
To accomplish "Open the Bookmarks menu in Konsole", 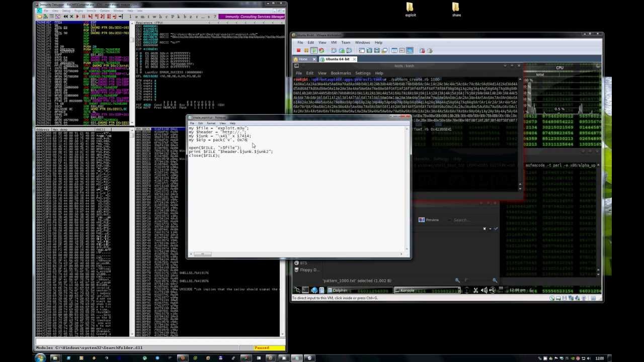I will click(341, 73).
